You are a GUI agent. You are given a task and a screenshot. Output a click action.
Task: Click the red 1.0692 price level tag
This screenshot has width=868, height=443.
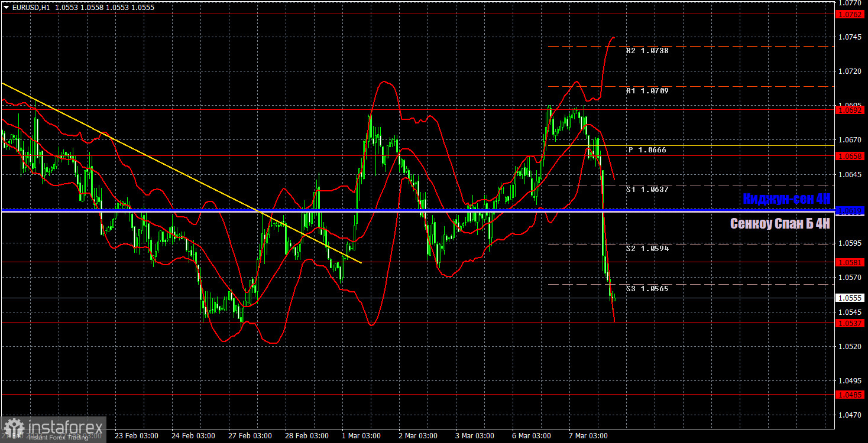850,110
